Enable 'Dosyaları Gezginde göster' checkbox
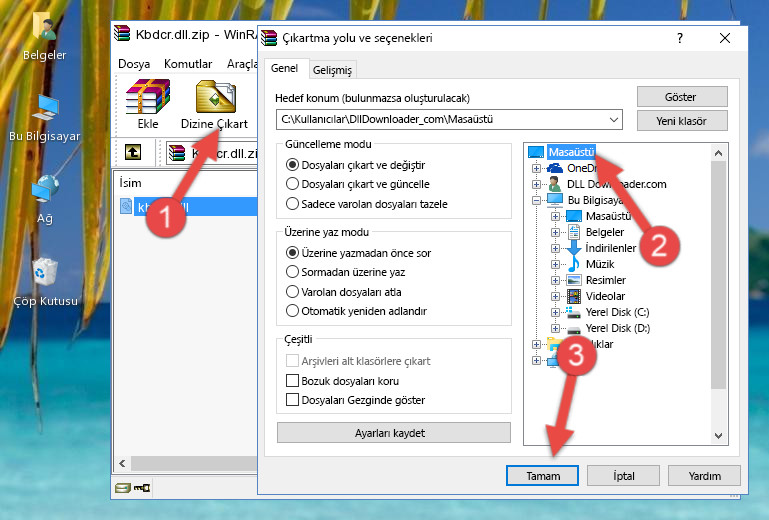 coord(292,400)
